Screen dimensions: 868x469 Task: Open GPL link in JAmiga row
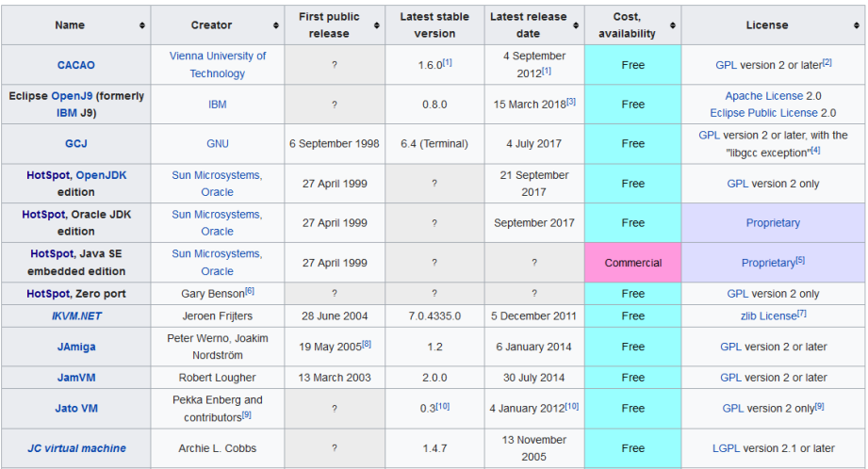point(730,347)
